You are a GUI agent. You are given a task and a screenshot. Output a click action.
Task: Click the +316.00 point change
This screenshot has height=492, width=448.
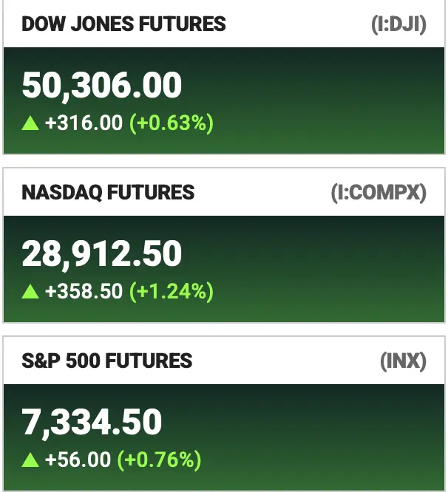(x=84, y=123)
